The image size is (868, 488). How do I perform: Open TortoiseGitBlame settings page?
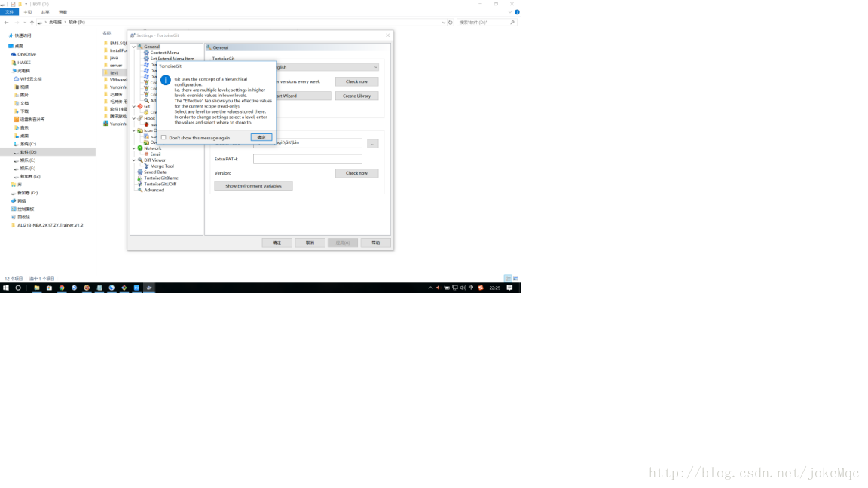coord(161,178)
